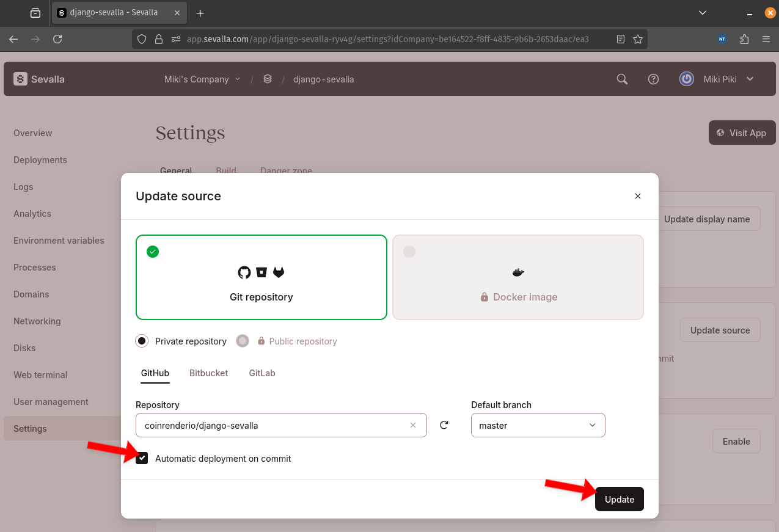Switch to the GitLab tab

261,373
